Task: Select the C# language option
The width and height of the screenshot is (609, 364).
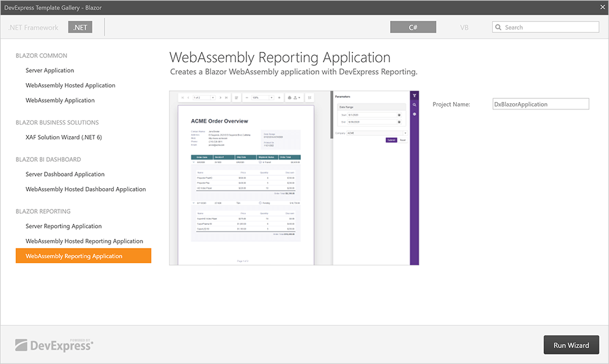Action: click(x=413, y=27)
